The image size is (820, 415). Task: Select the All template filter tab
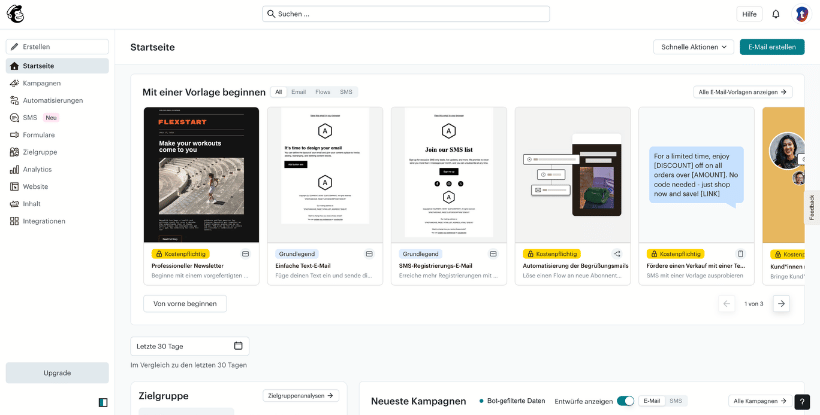pos(279,92)
